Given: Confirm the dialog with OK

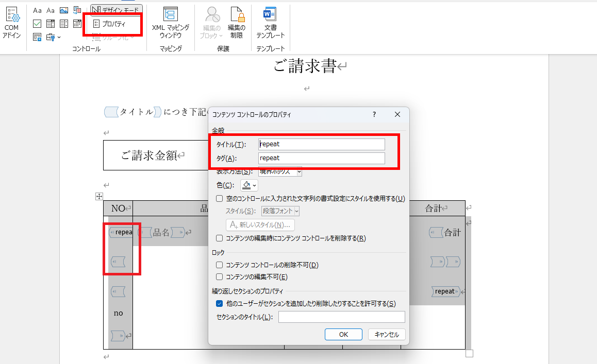Looking at the screenshot, I should tap(343, 334).
